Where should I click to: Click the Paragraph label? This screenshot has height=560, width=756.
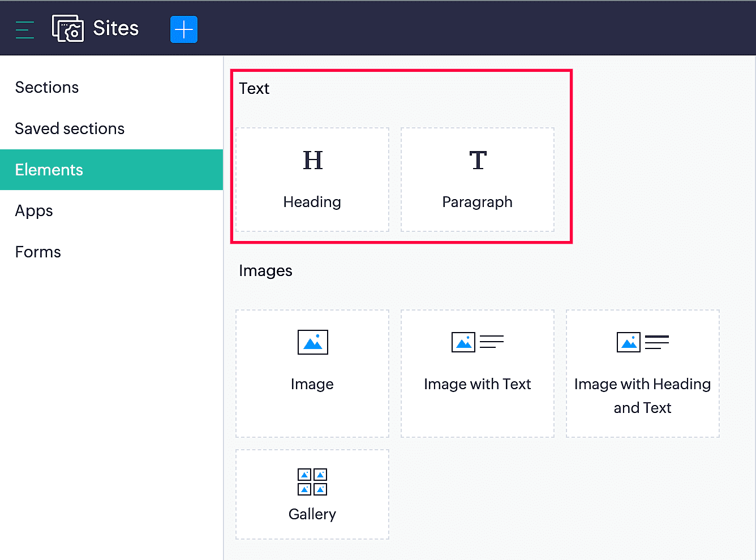pos(478,202)
